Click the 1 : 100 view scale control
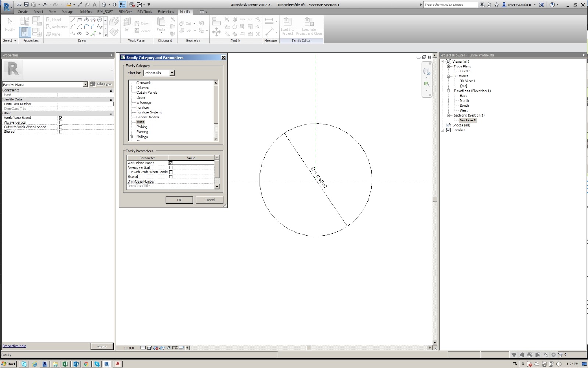This screenshot has width=588, height=368. click(129, 348)
